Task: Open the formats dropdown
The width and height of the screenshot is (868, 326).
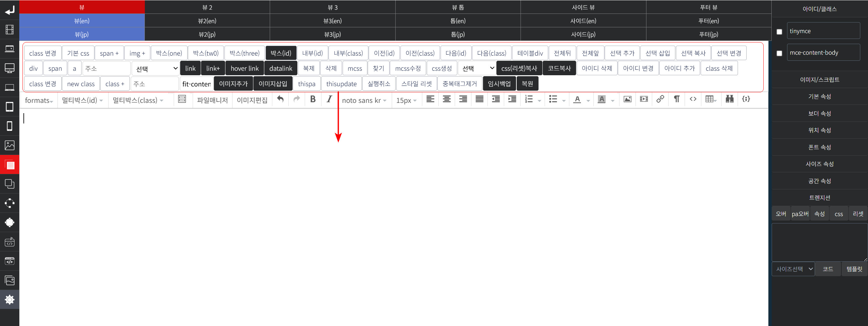Action: pyautogui.click(x=39, y=101)
